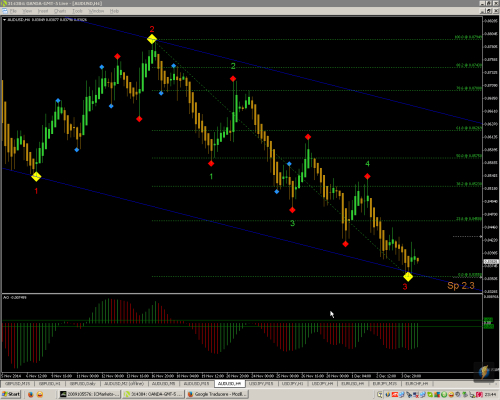Select the EURUSD,H4 chart tab
The image size is (500, 400).
(x=353, y=384)
